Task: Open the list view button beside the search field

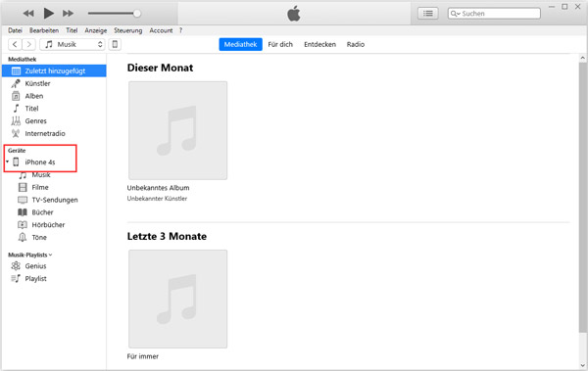Action: click(428, 14)
